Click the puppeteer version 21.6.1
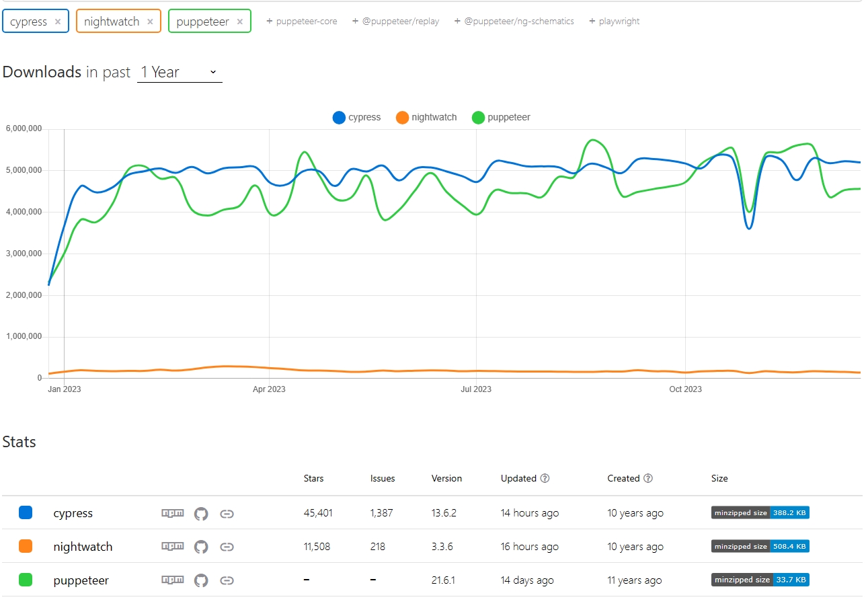The image size is (868, 616). click(x=443, y=580)
